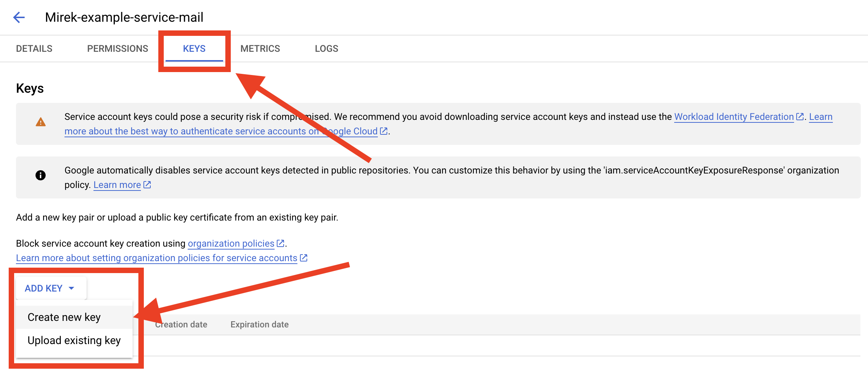The height and width of the screenshot is (381, 868).
Task: Click external-link icon beside Workload Identity Federation
Action: [x=800, y=117]
